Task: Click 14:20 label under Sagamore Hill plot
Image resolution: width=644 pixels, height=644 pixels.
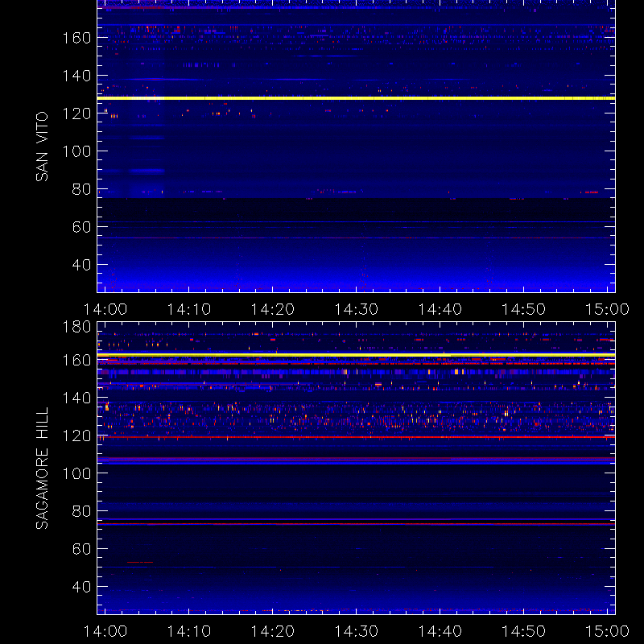Action: (x=273, y=631)
